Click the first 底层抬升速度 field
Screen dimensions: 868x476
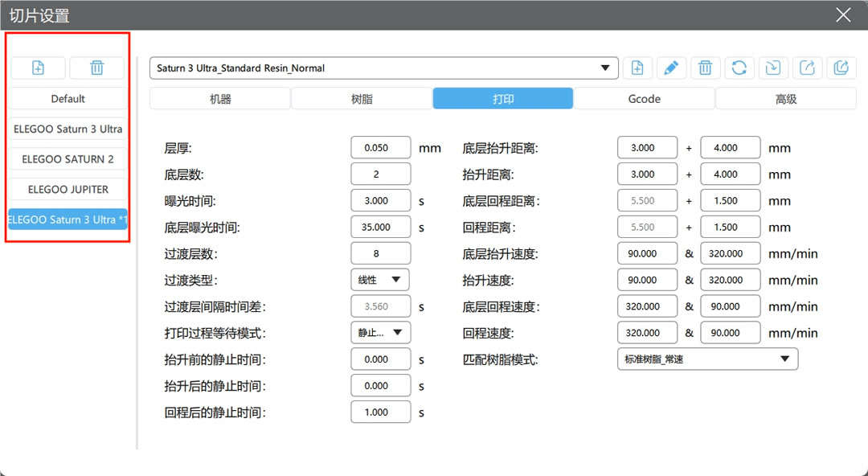647,253
